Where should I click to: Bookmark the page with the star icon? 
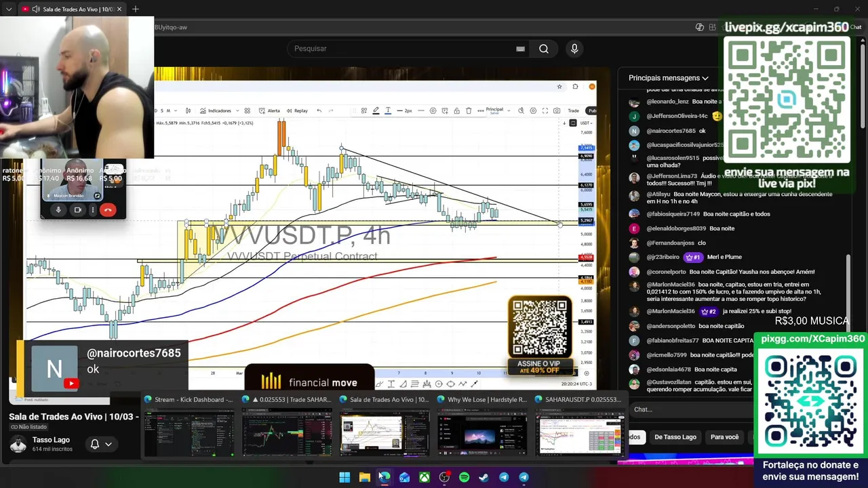[559, 87]
